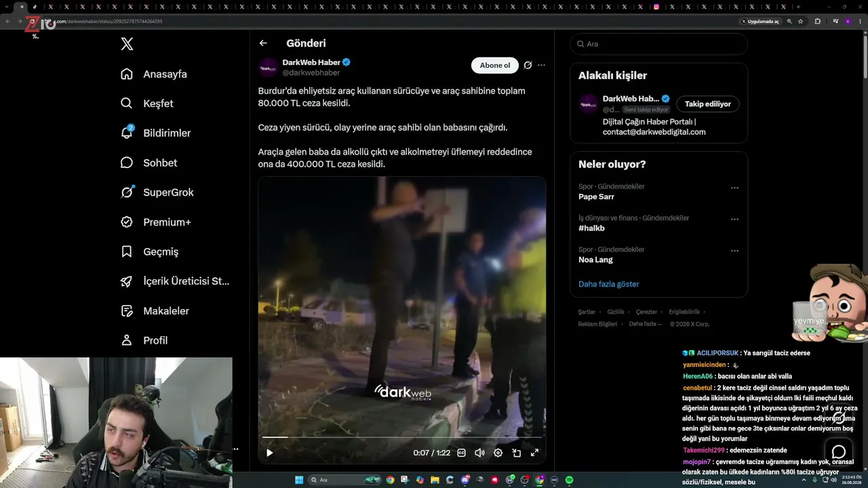Open video playback settings gear
This screenshot has height=488, width=868.
click(498, 453)
